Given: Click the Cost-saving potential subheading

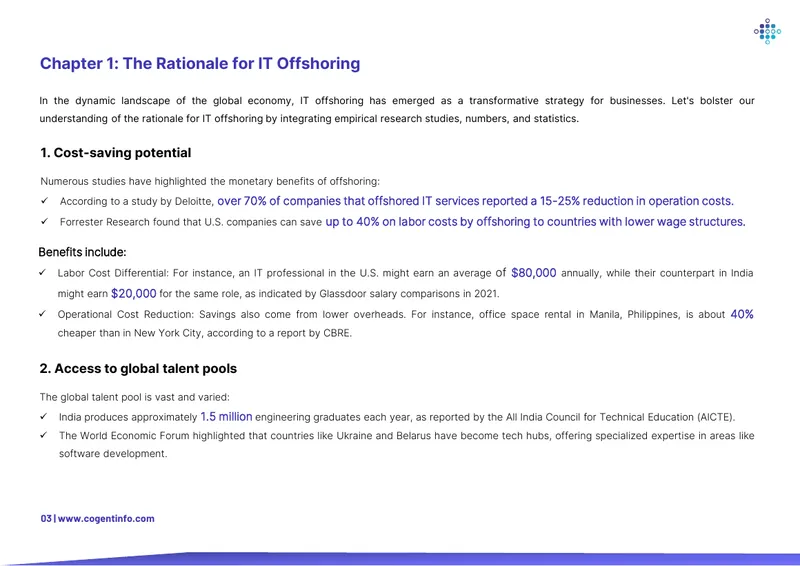Looking at the screenshot, I should tap(115, 153).
